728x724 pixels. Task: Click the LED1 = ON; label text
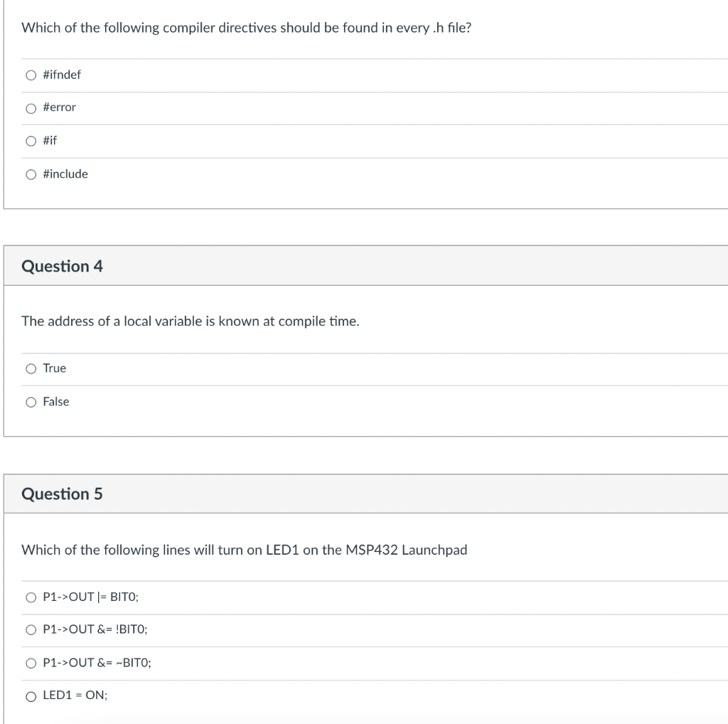75,696
